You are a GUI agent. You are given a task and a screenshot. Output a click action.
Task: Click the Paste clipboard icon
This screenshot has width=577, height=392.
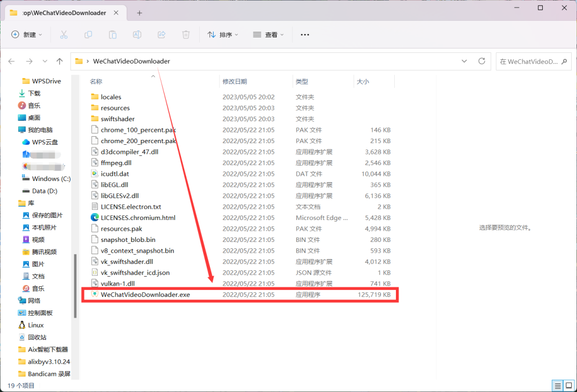(113, 35)
